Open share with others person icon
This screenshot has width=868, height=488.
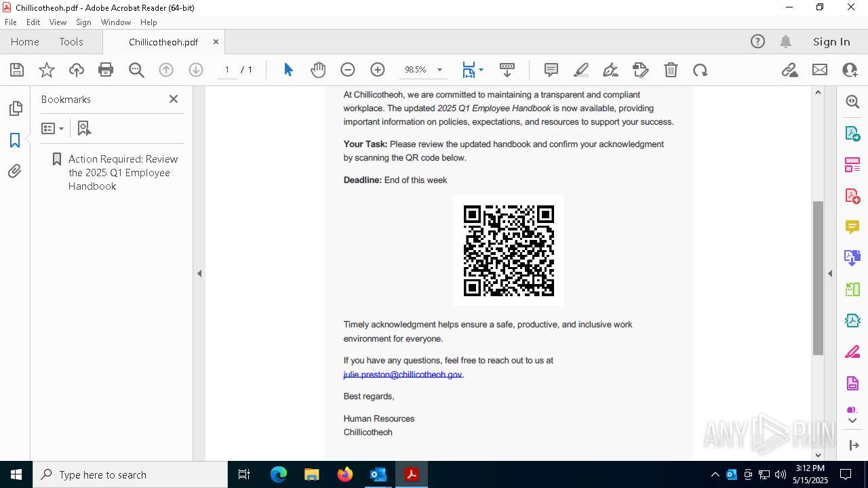pyautogui.click(x=850, y=70)
